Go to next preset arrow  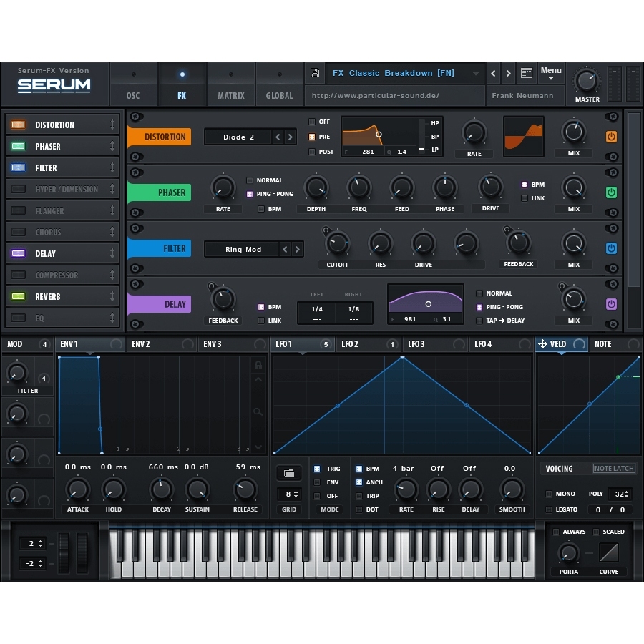[509, 73]
